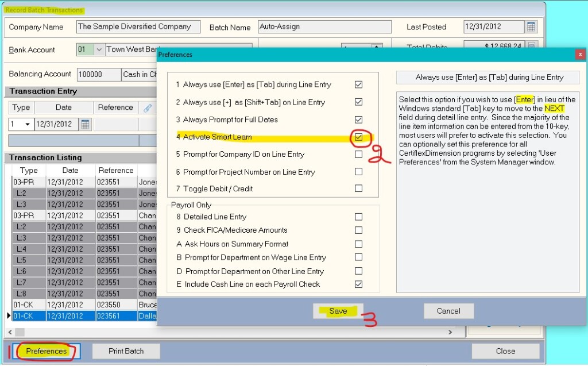Uncheck Include Cash Line on each Payroll Check
588x366 pixels.
point(358,284)
